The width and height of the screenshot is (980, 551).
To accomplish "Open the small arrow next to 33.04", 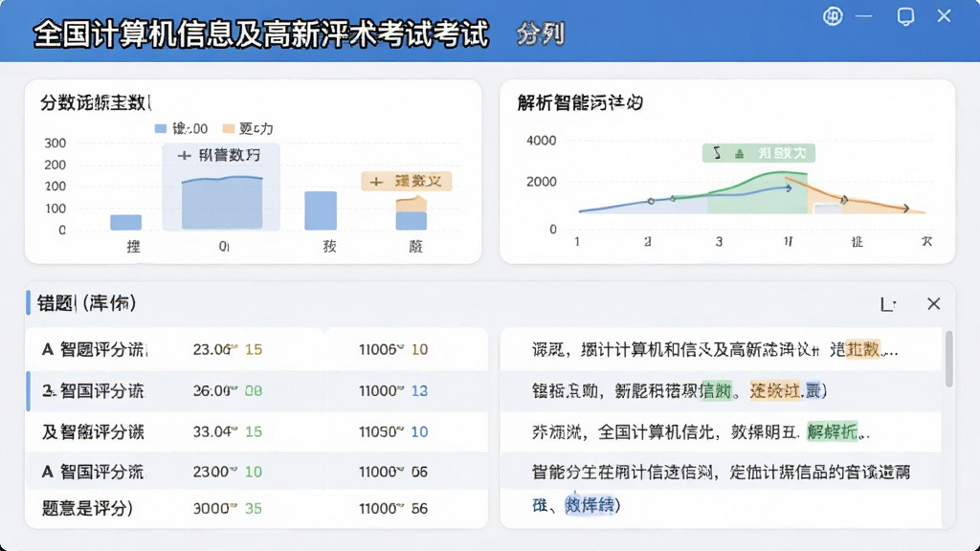I will coord(234,429).
